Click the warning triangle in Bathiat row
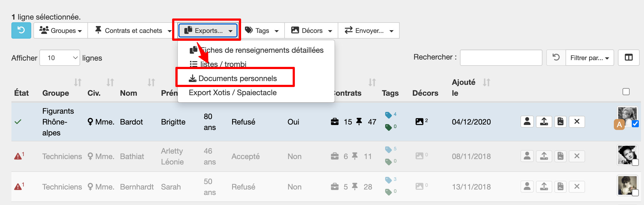The width and height of the screenshot is (644, 205). coord(18,156)
